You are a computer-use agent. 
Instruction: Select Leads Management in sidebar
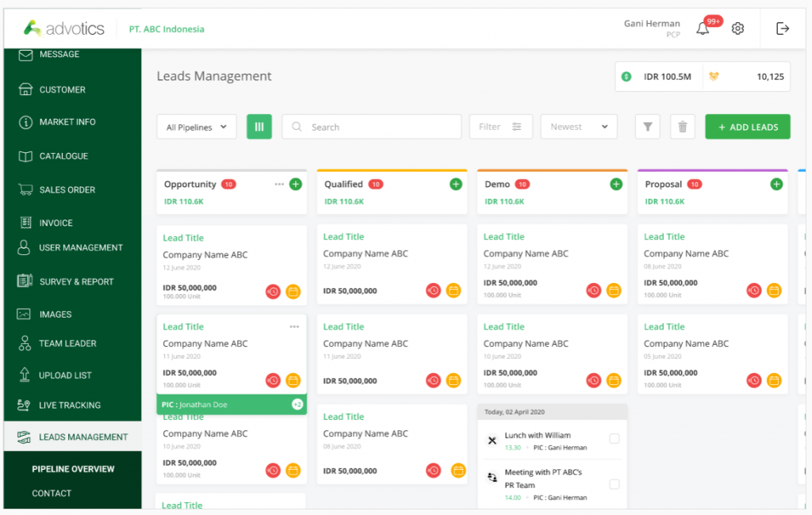pyautogui.click(x=72, y=437)
